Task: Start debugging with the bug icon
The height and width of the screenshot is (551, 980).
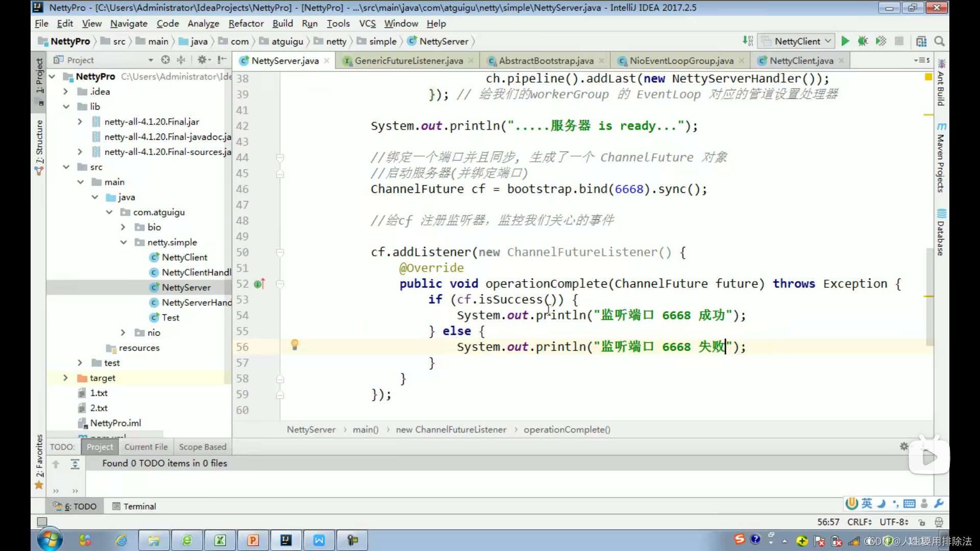Action: pyautogui.click(x=863, y=41)
